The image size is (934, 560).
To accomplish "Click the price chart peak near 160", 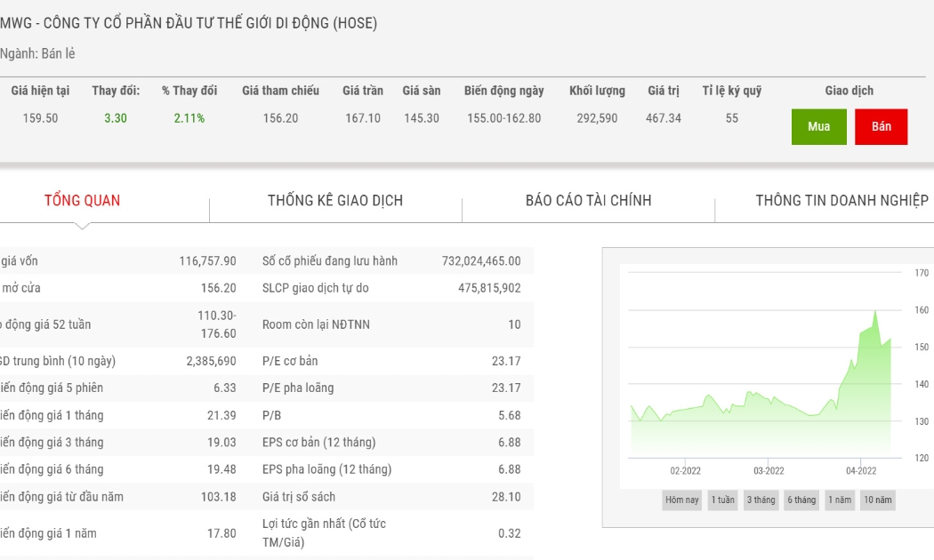I will (875, 311).
